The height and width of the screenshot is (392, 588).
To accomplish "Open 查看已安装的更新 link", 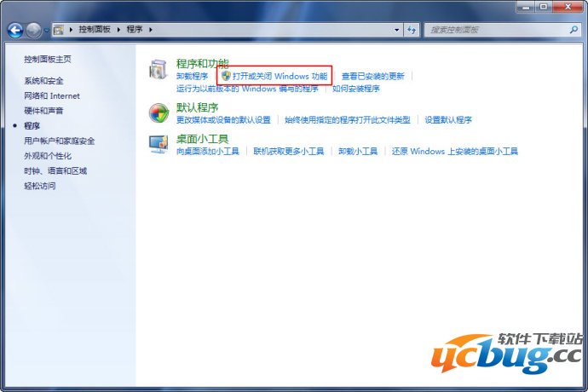I will tap(373, 76).
